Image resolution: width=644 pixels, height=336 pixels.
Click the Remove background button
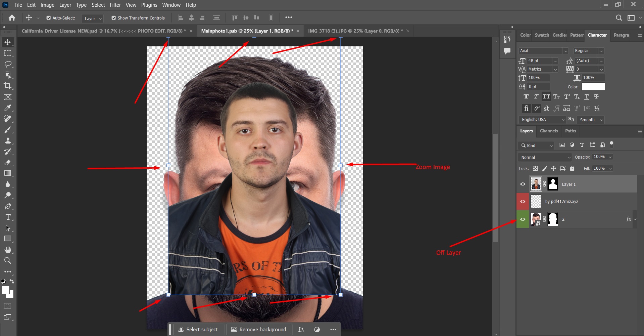point(259,330)
